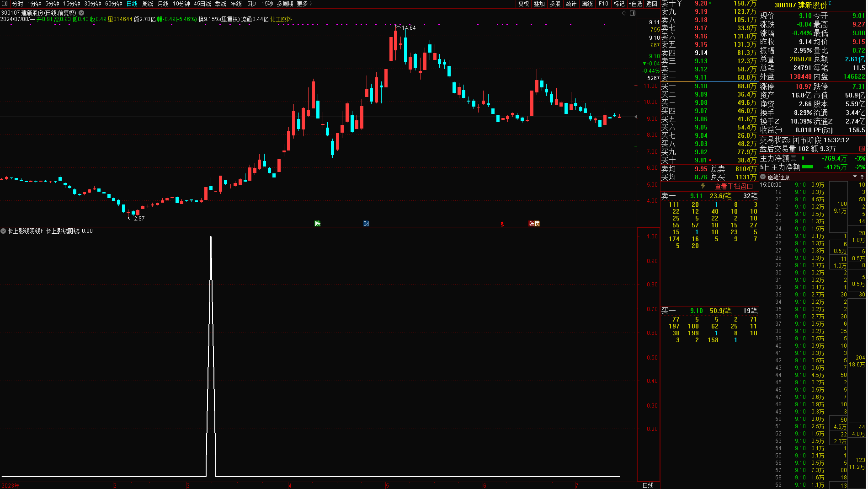This screenshot has width=868, height=489.
Task: Collapse the 逐笔还原 panel header arrow
Action: [763, 177]
